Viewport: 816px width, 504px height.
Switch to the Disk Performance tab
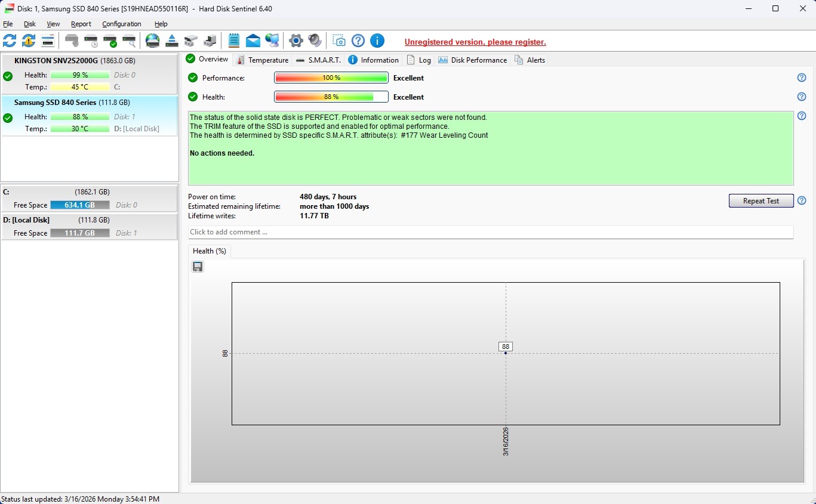[x=473, y=60]
